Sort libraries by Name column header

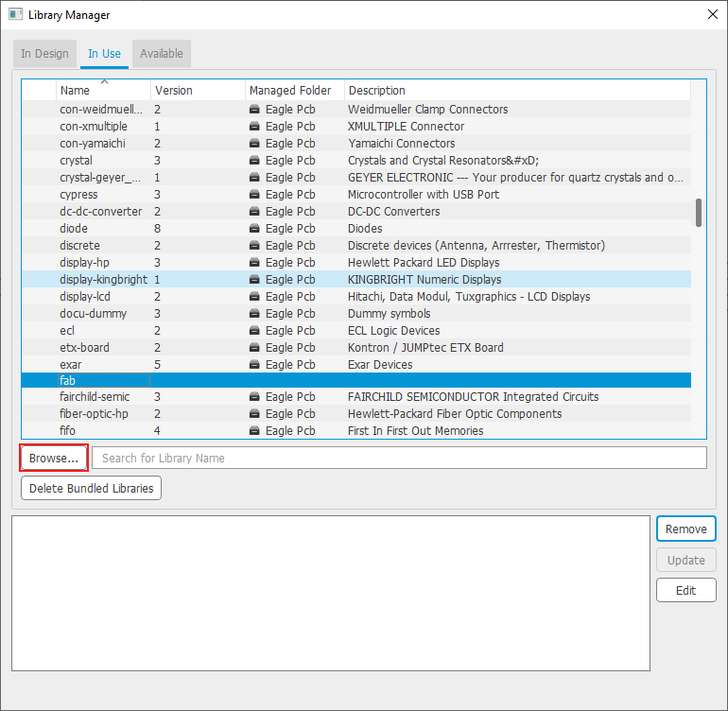[103, 90]
